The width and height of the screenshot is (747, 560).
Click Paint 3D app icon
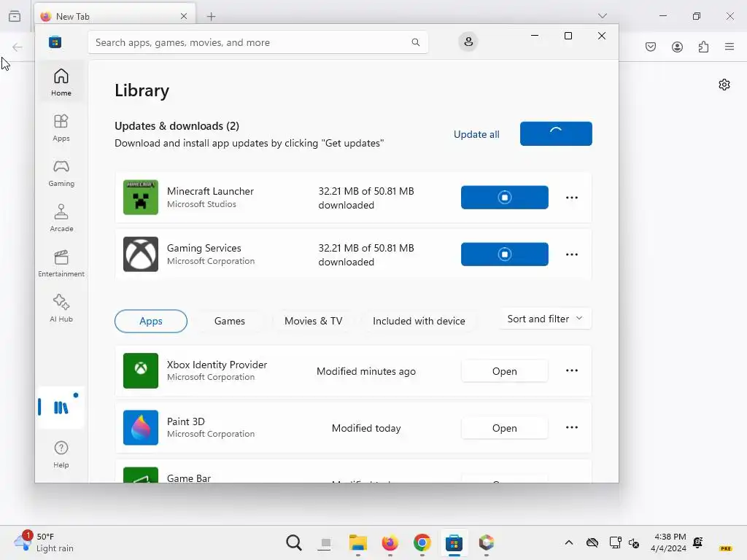point(141,427)
